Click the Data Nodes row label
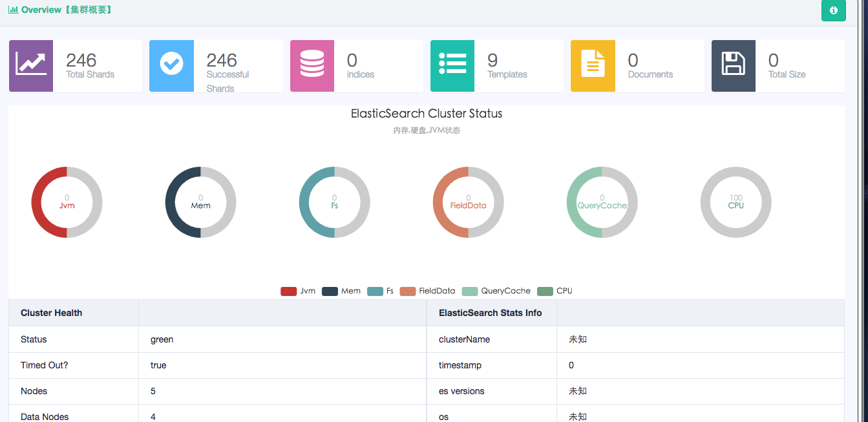 [x=45, y=417]
